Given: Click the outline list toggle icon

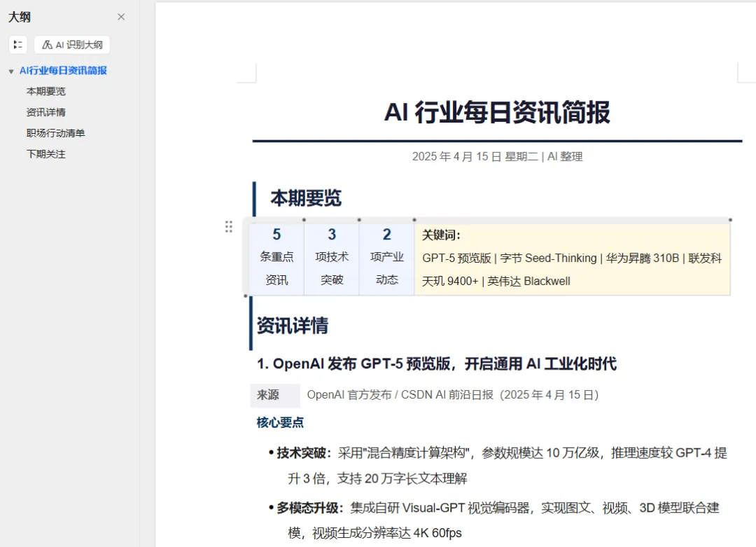Looking at the screenshot, I should click(17, 45).
